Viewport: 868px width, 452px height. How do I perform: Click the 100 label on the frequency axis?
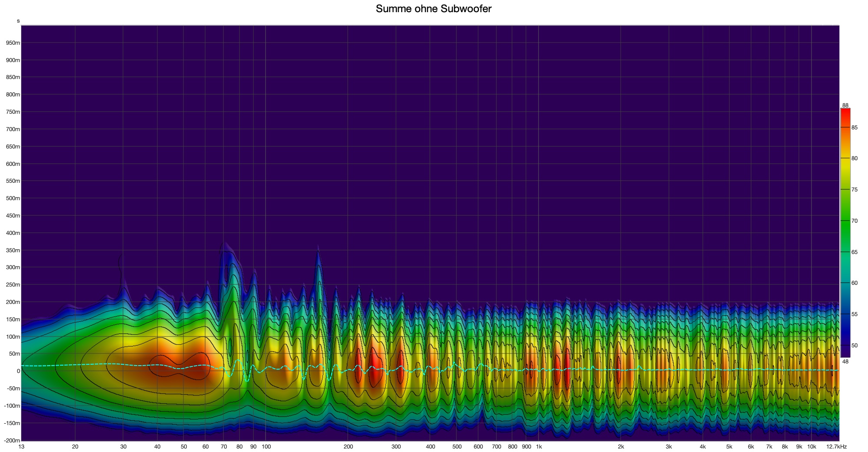pyautogui.click(x=266, y=447)
